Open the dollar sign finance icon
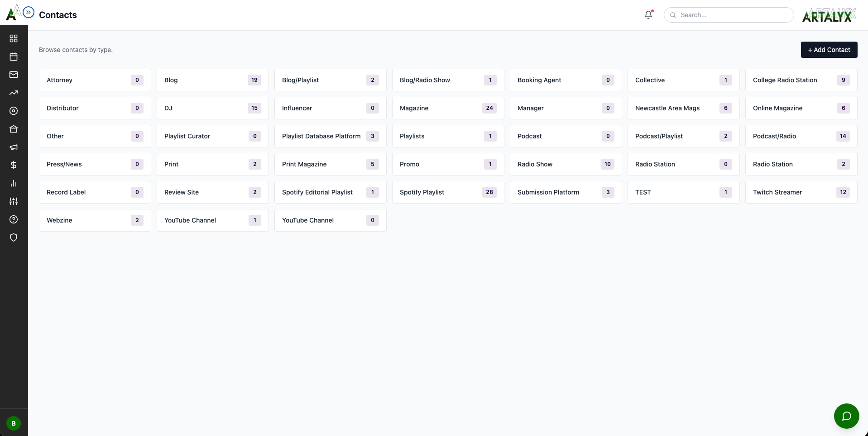This screenshot has width=868, height=436. (14, 165)
